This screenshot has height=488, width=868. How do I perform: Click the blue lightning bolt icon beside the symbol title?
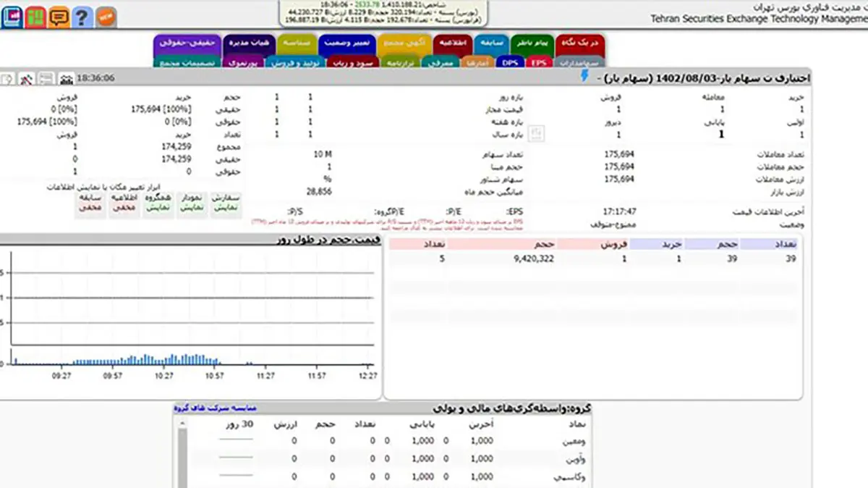[584, 76]
